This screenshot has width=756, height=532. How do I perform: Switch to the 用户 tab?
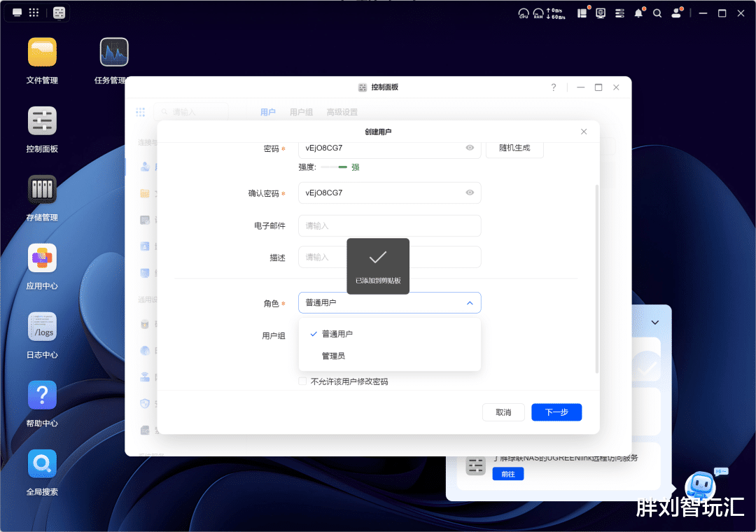coord(268,113)
